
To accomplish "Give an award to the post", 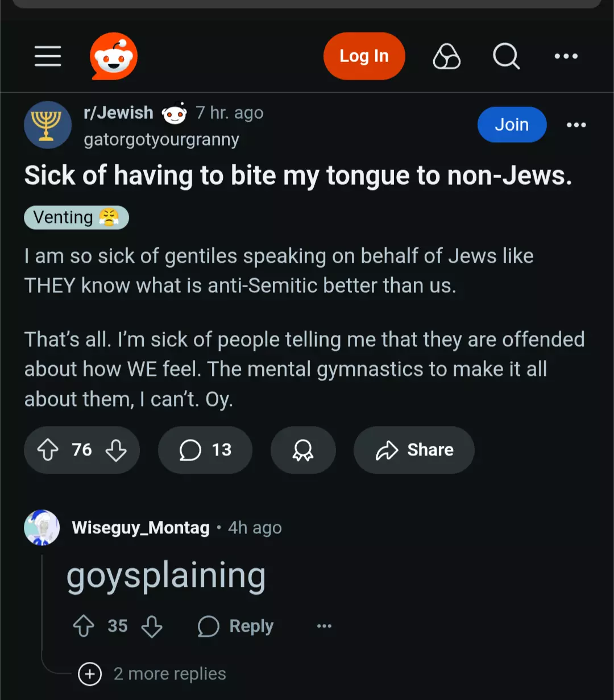I will pyautogui.click(x=303, y=450).
